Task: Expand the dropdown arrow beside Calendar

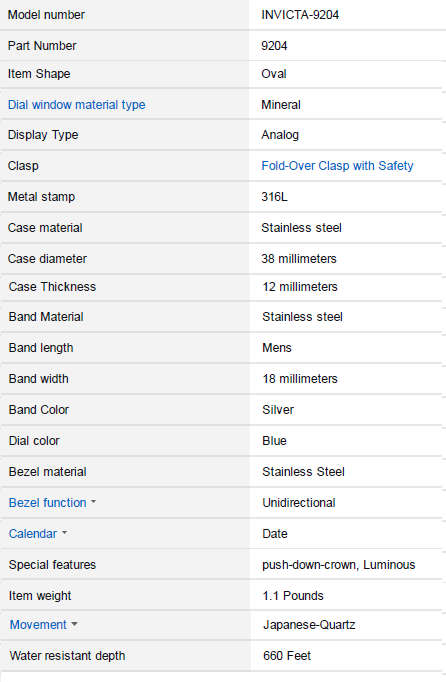Action: (64, 533)
